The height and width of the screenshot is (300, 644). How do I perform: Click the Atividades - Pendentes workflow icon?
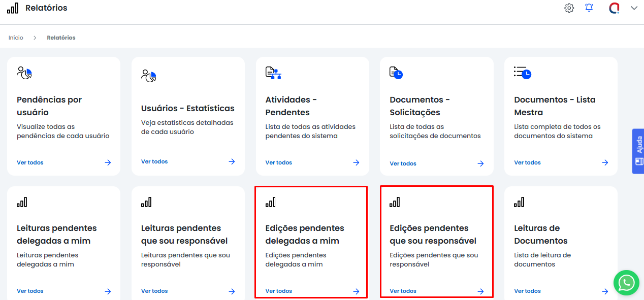273,73
